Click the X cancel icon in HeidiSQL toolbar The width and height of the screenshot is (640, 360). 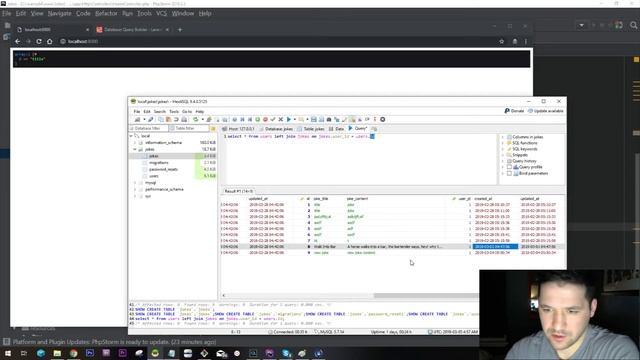[x=281, y=120]
